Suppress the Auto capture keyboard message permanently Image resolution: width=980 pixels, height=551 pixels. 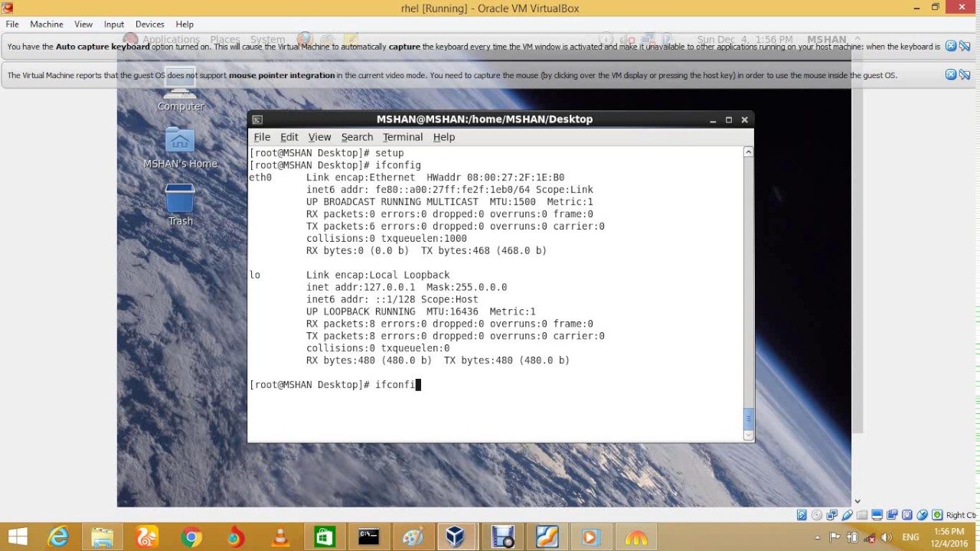point(965,46)
